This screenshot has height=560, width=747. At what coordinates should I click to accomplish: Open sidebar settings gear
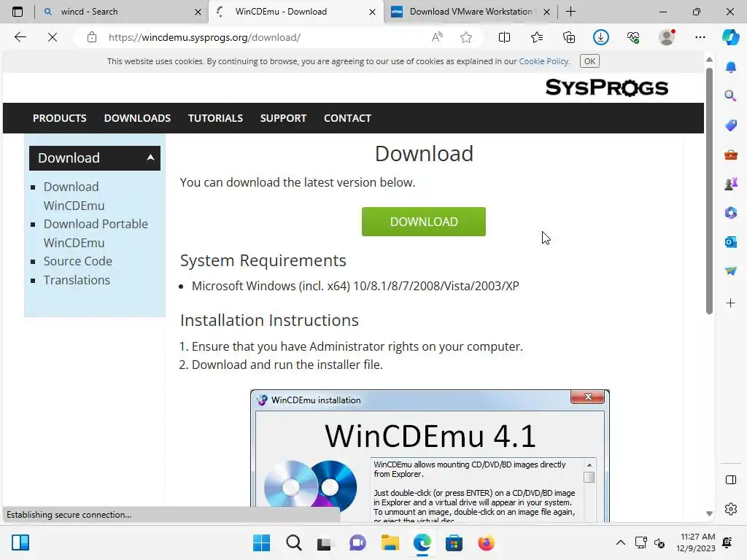(x=731, y=509)
